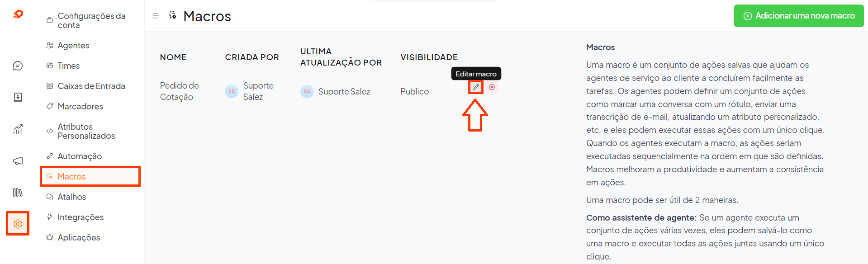Add a new macro
This screenshot has width=868, height=264.
click(799, 16)
